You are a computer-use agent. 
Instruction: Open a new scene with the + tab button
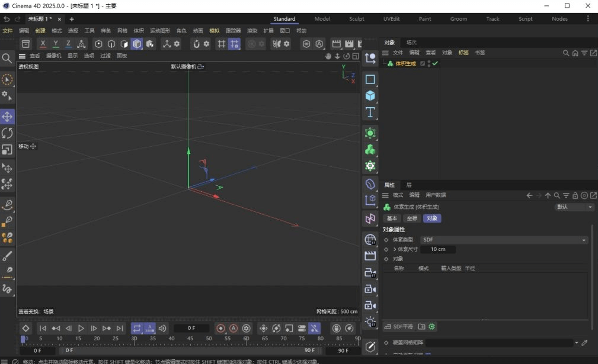(71, 18)
